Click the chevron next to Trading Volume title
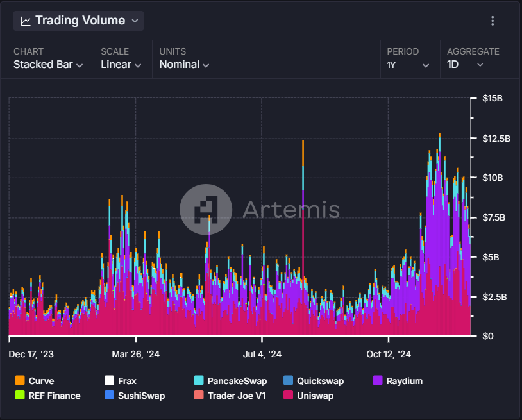Viewport: 522px width, 420px height. pos(135,21)
